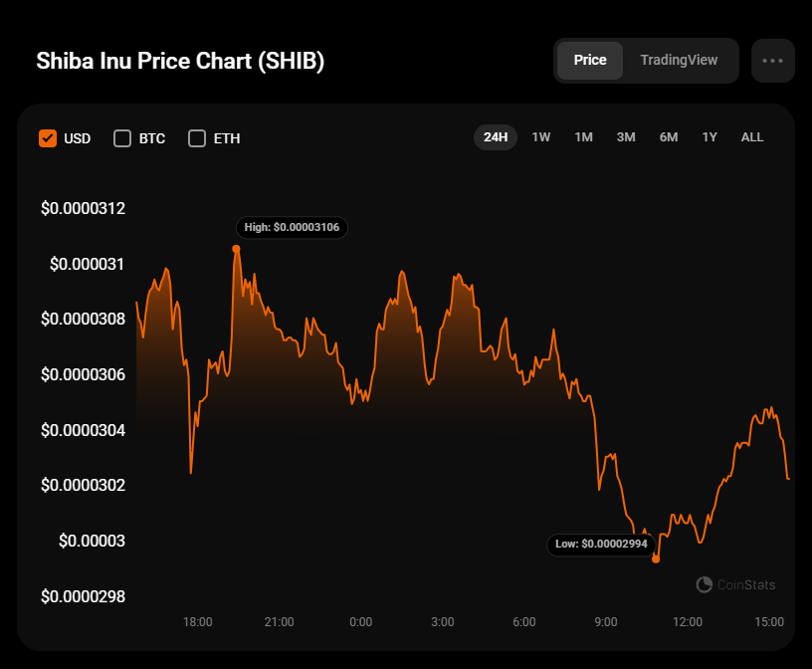
Task: View the 1Y price history
Action: click(710, 137)
